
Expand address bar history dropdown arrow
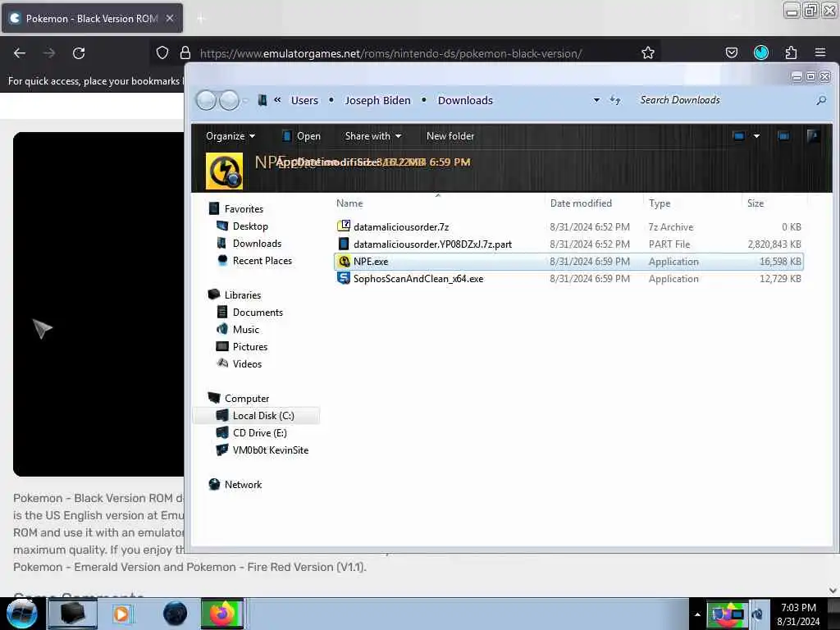coord(596,100)
